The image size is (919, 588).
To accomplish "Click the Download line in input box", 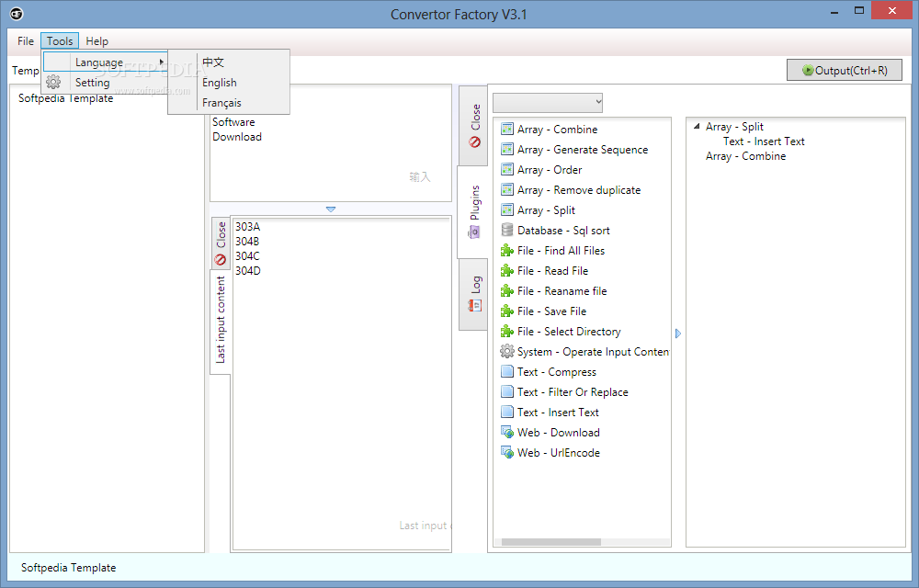I will tap(237, 137).
